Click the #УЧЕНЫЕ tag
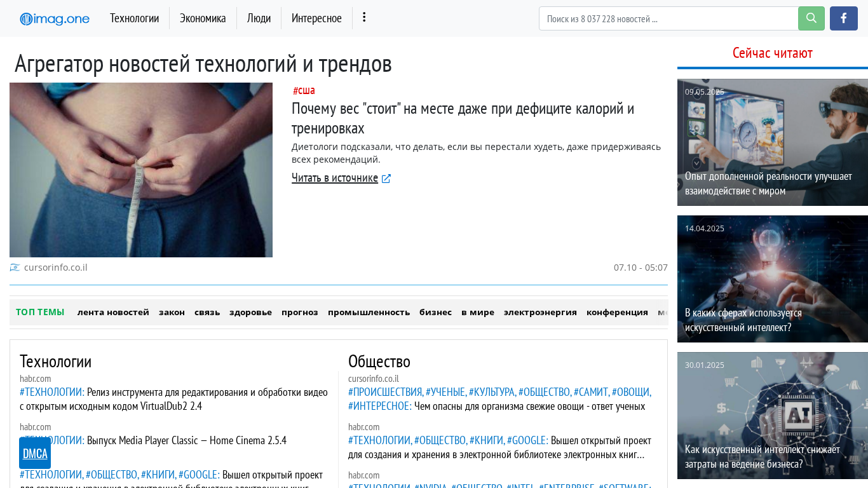The height and width of the screenshot is (488, 868). [446, 392]
